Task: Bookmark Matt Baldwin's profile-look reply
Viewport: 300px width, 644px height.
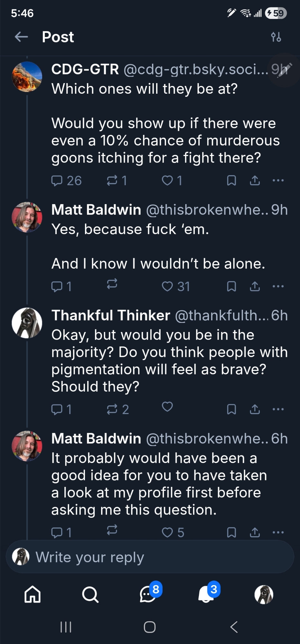Action: pyautogui.click(x=231, y=532)
